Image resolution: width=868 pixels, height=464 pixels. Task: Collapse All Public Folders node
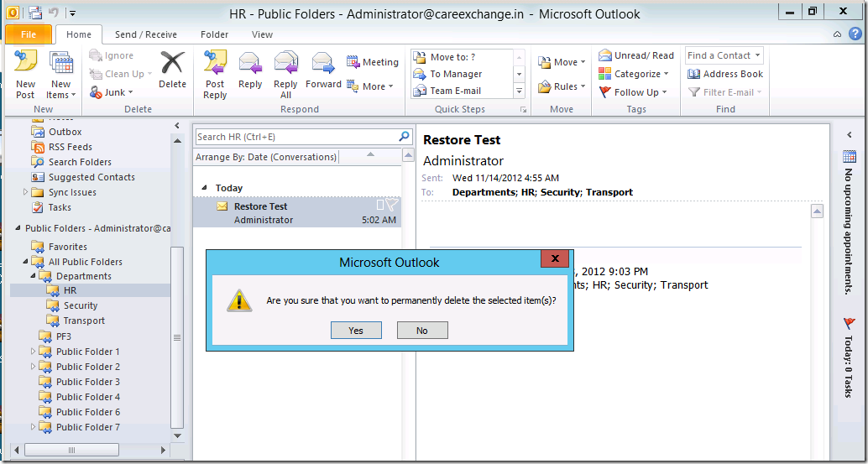click(25, 262)
